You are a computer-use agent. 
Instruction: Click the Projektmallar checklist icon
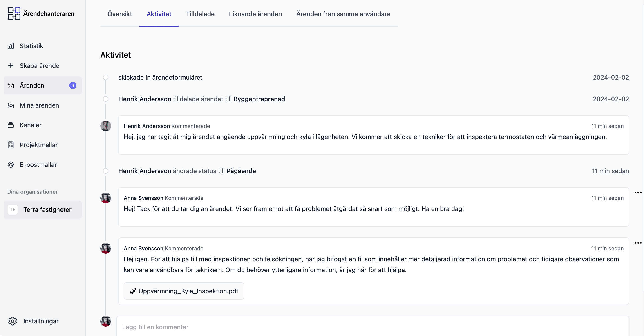pos(11,145)
